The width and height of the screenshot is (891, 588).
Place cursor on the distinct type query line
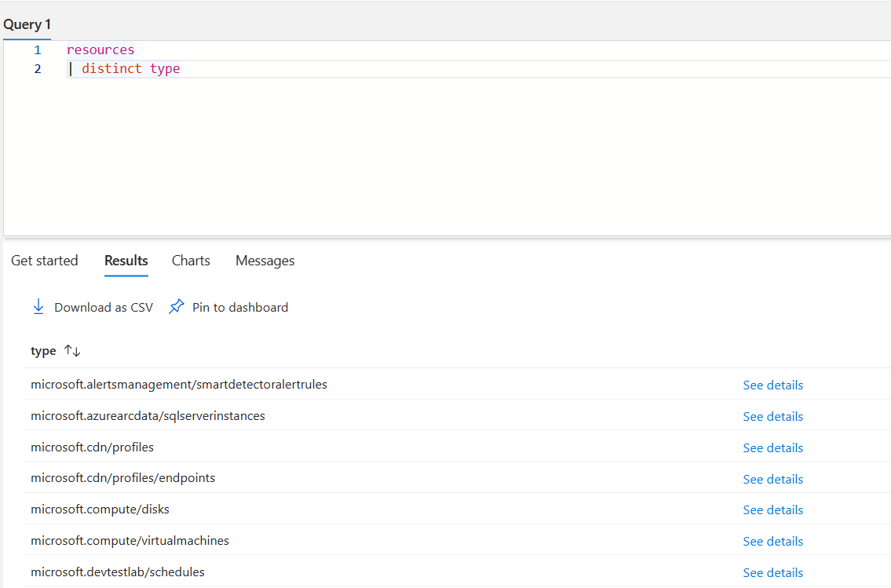click(141, 68)
